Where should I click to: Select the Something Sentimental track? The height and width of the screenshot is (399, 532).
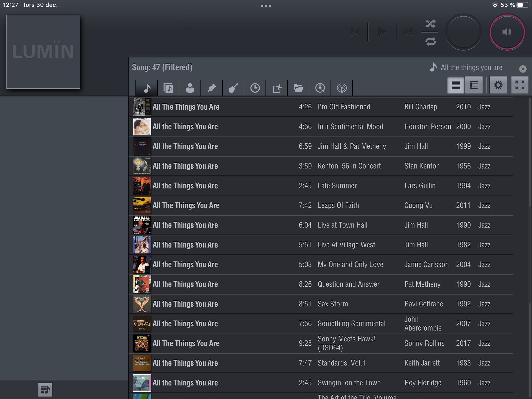point(321,324)
